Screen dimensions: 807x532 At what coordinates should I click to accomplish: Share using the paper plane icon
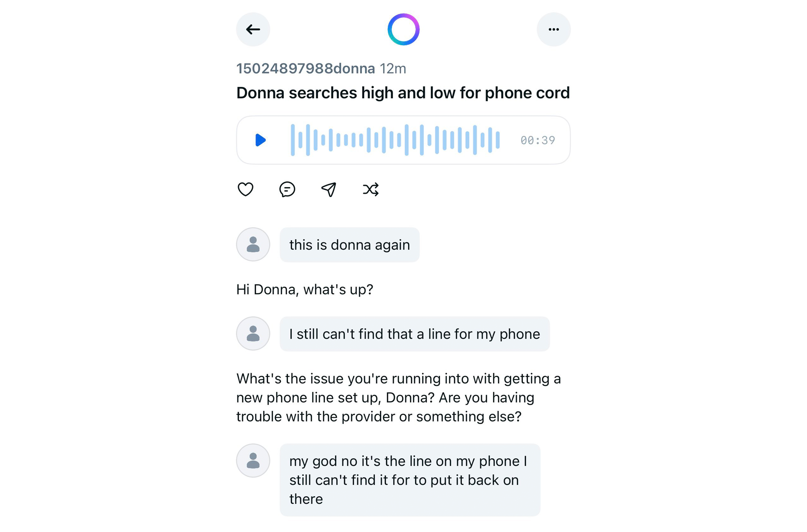(x=329, y=189)
